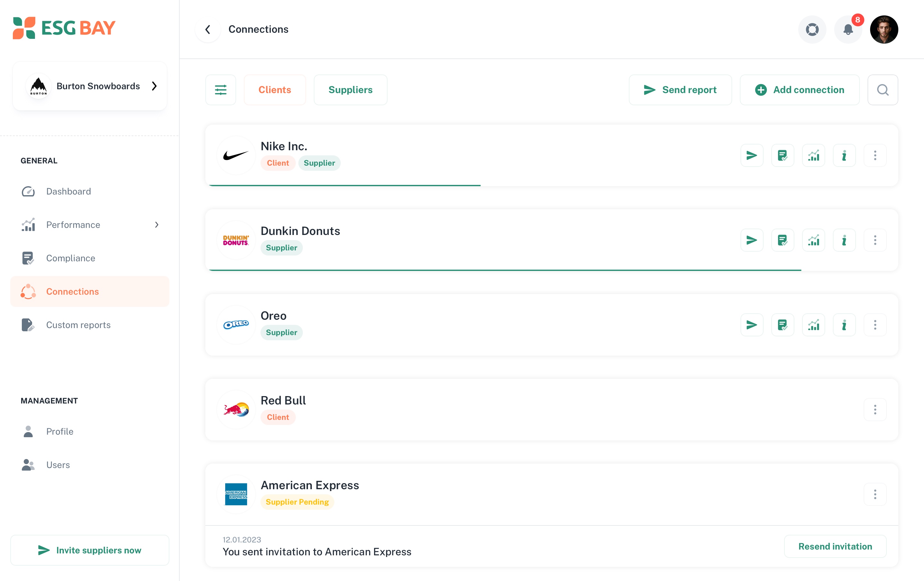Viewport: 924px width, 581px height.
Task: Show Nike Inc. info icon
Action: (x=844, y=156)
